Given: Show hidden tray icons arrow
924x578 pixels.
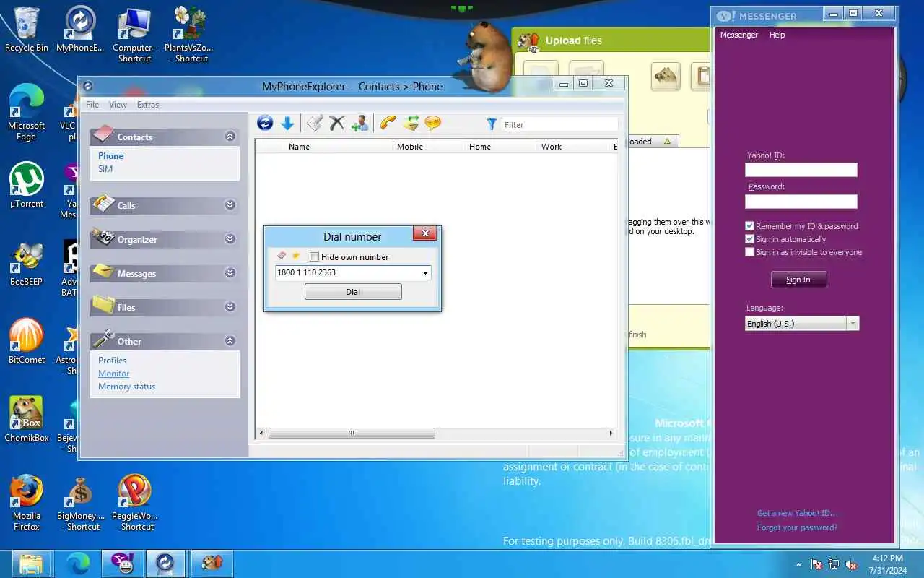Looking at the screenshot, I should 798,564.
